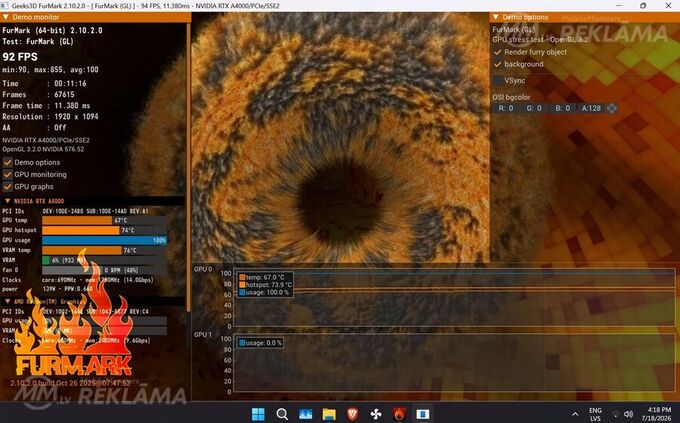680x423 pixels.
Task: Enable the VSync checkbox
Action: point(498,81)
